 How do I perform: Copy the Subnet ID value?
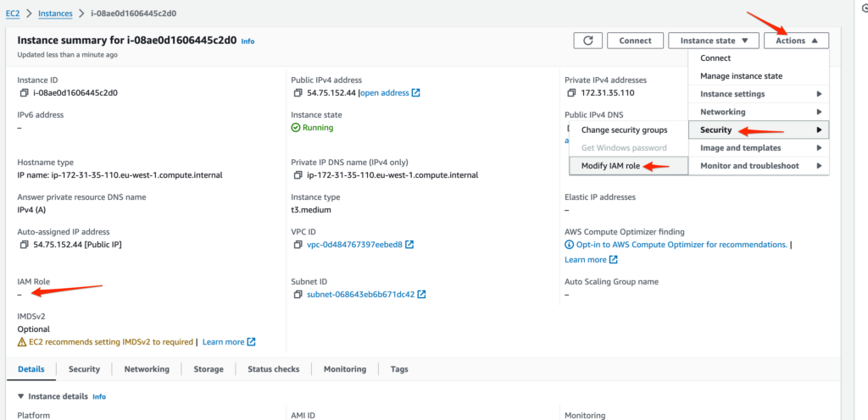298,294
